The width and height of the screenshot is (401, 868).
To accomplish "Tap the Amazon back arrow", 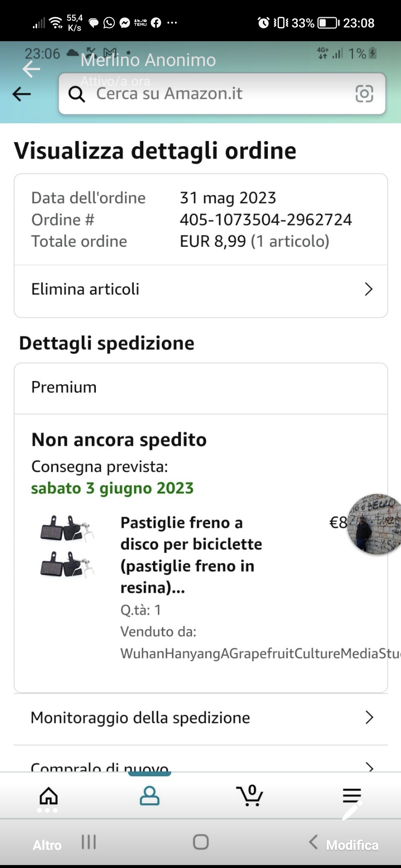I will (22, 94).
